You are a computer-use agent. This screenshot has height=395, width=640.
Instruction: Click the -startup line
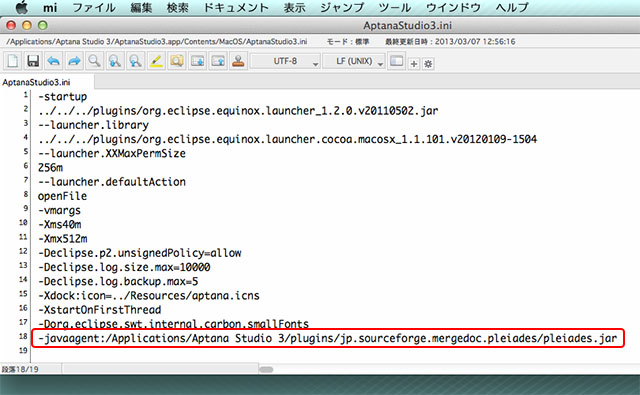point(62,97)
